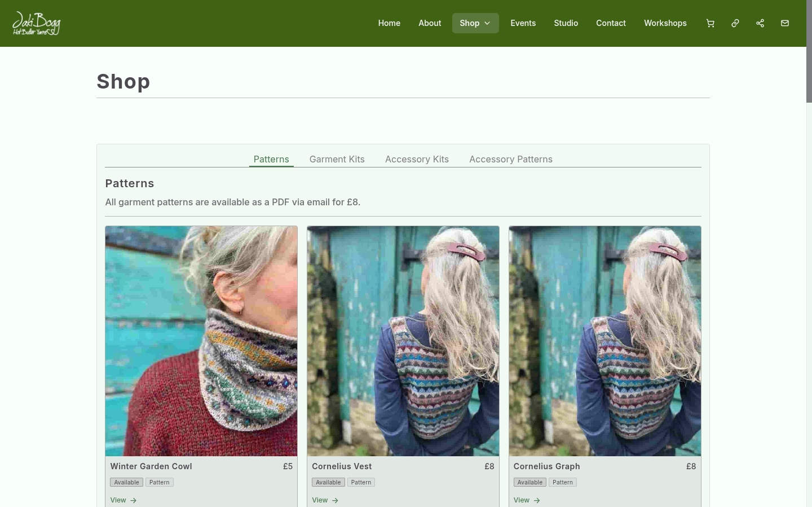
Task: Switch to the Garment Kits tab
Action: 337,159
